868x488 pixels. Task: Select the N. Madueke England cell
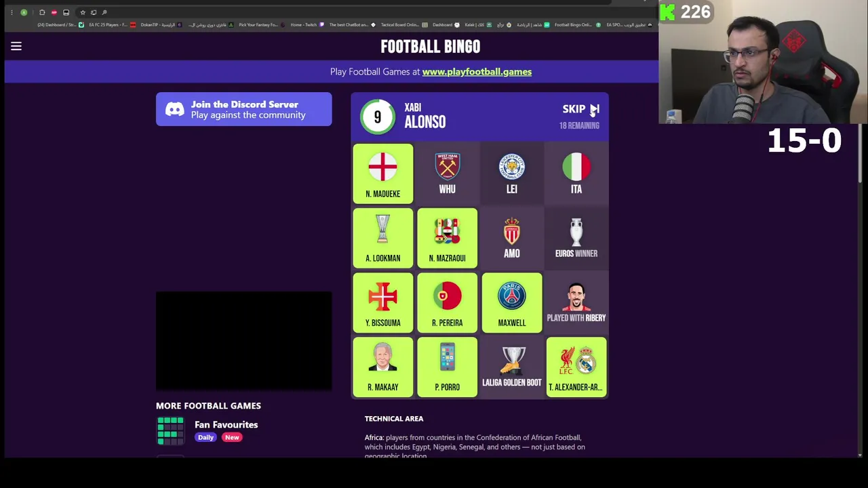[382, 174]
